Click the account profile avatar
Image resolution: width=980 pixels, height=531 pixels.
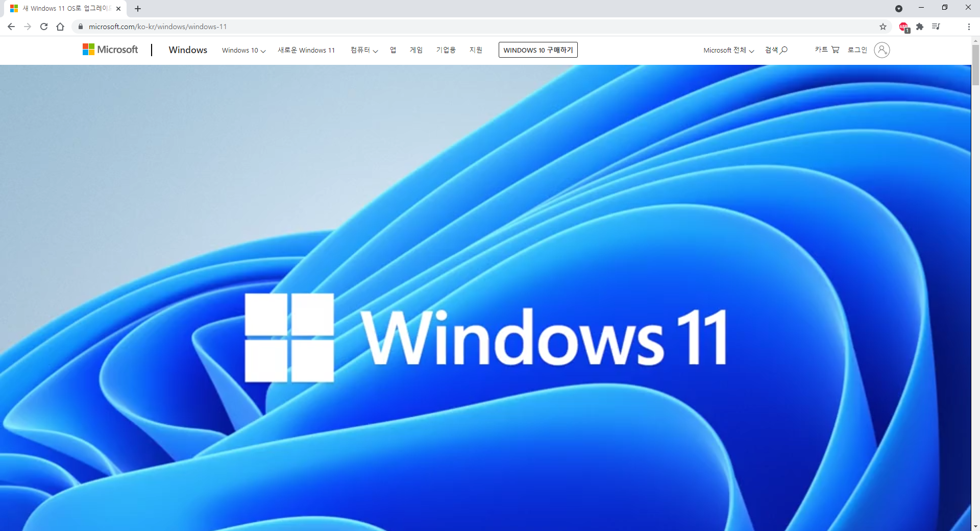pos(882,50)
